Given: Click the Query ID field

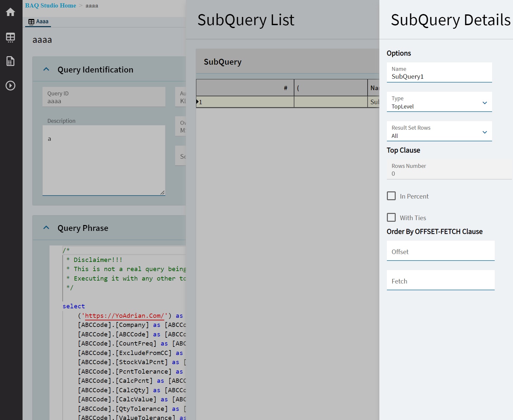Looking at the screenshot, I should coord(104,97).
